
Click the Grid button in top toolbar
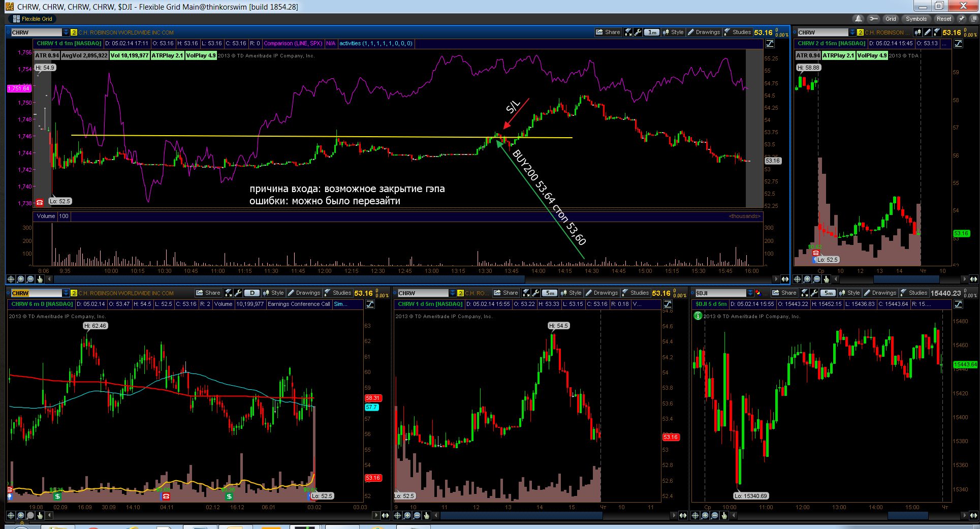(x=891, y=19)
